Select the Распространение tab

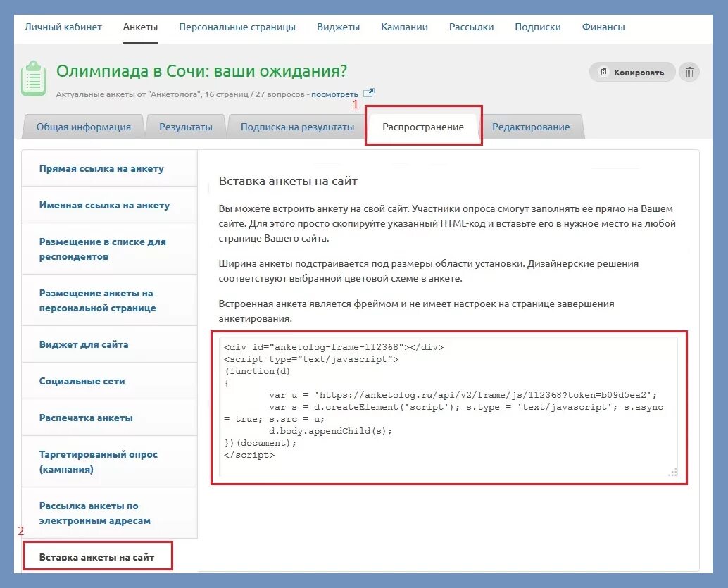423,127
